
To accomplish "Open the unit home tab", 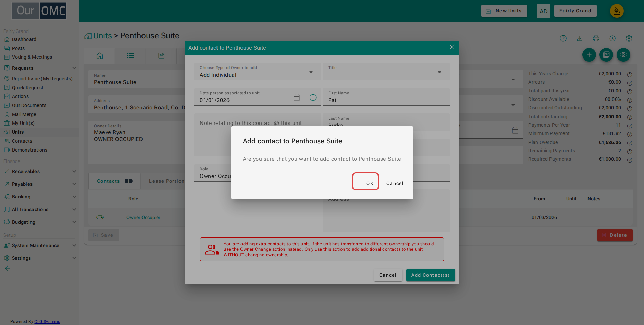I will (100, 56).
